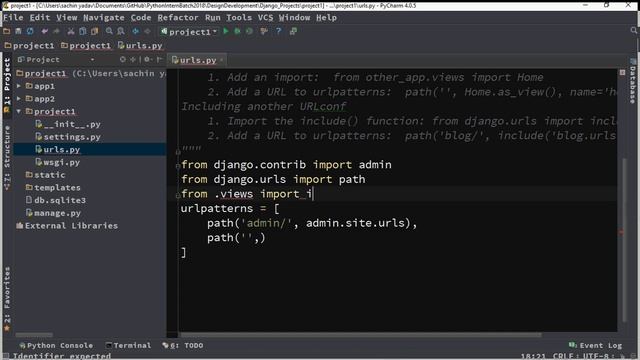Click the Search Everywhere magnifier icon
This screenshot has height=360, width=640.
coord(633,31)
